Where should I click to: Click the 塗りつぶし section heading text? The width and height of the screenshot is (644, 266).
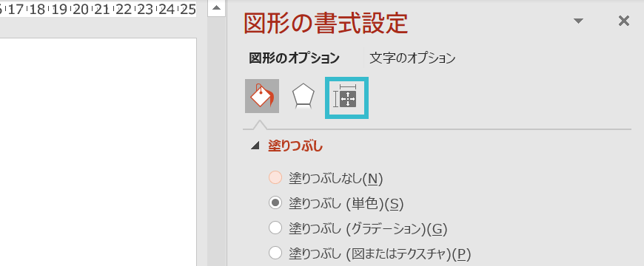[x=295, y=146]
